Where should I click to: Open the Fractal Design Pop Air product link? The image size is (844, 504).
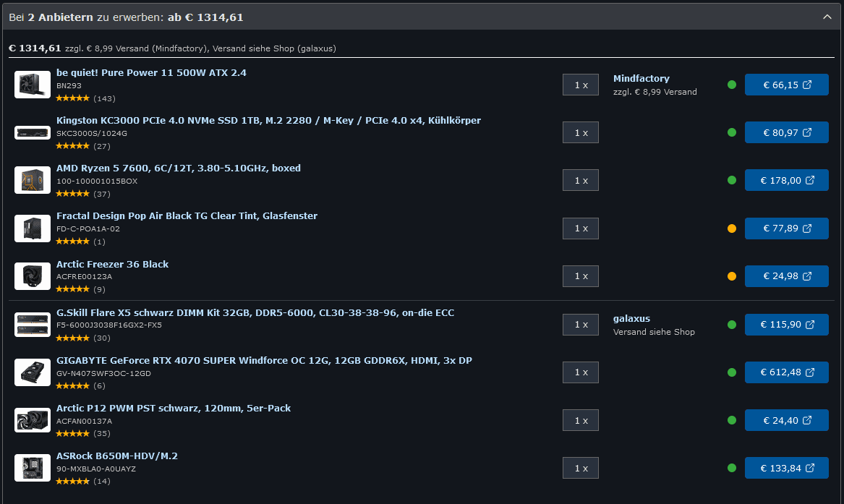(x=187, y=215)
